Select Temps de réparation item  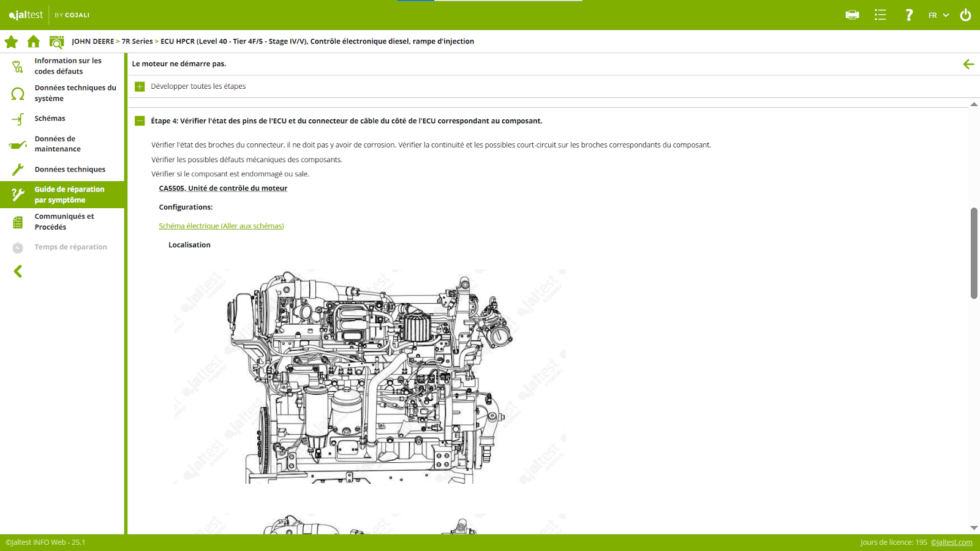pos(70,247)
